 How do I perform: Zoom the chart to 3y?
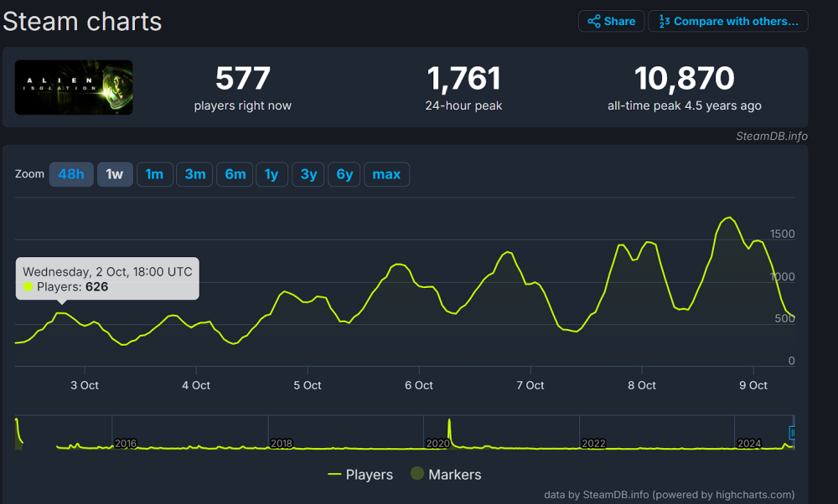pyautogui.click(x=308, y=174)
